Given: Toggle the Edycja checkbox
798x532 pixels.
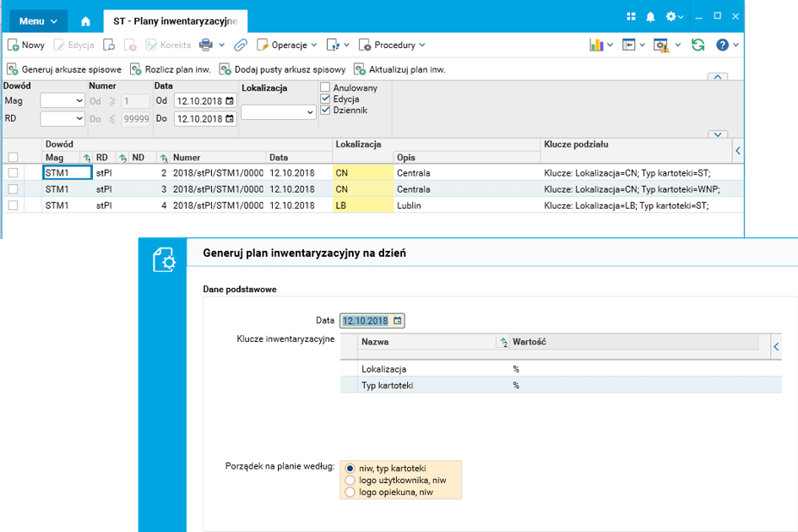Looking at the screenshot, I should [x=325, y=99].
